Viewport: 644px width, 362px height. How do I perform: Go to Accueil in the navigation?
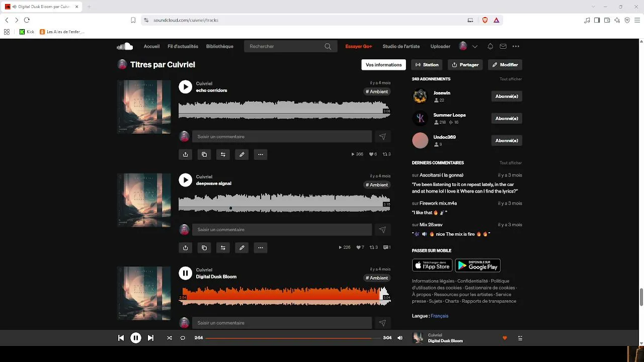tap(151, 46)
